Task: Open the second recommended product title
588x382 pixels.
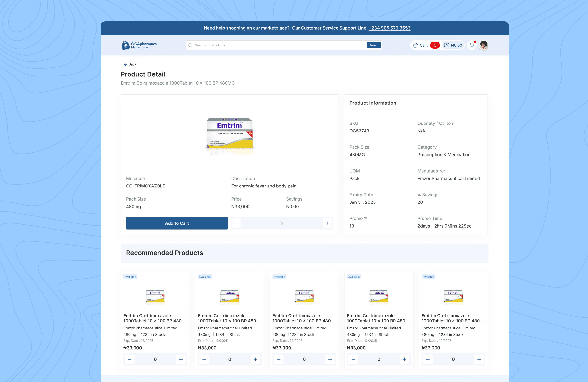Action: click(229, 318)
